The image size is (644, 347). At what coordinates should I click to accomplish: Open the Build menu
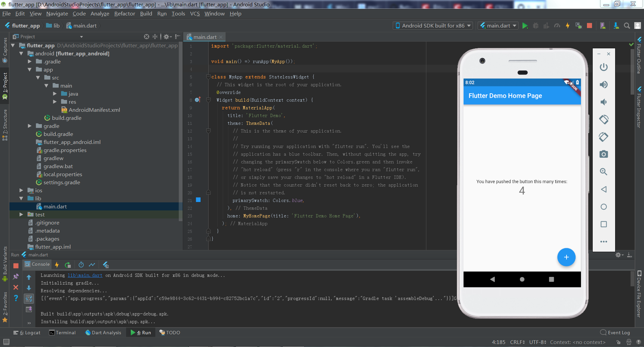pos(146,14)
